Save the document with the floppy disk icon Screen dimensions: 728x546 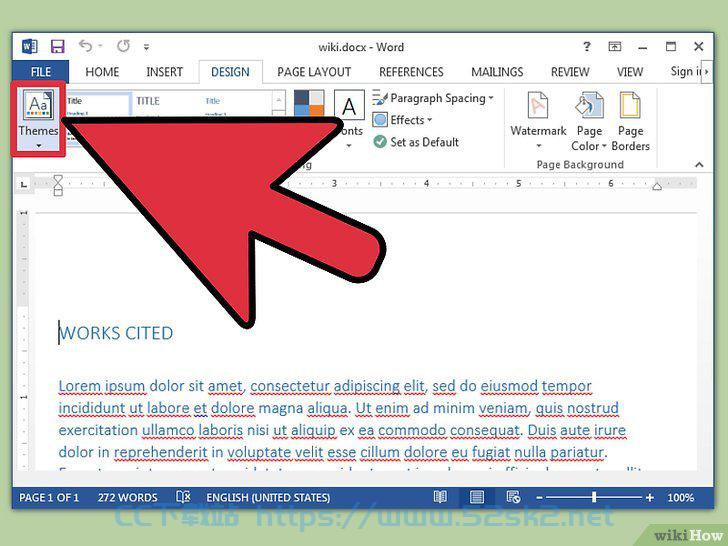[x=58, y=46]
